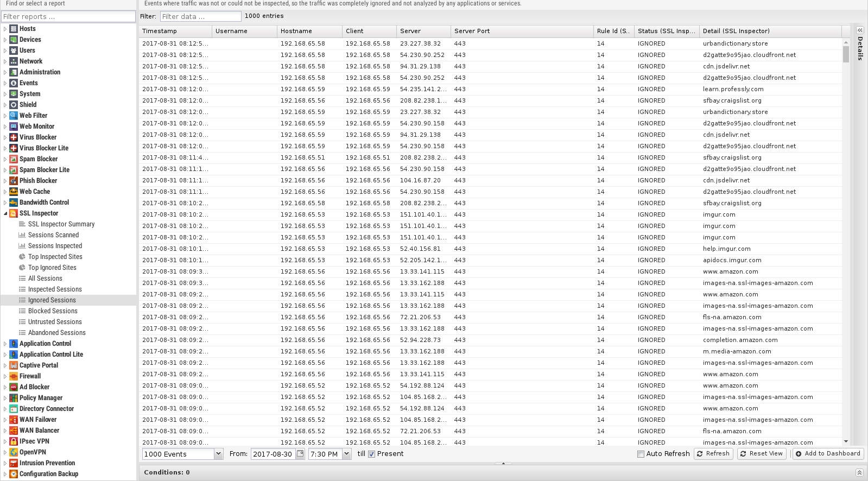Expand the Web Filter tree node
This screenshot has height=481, width=868.
(5, 116)
